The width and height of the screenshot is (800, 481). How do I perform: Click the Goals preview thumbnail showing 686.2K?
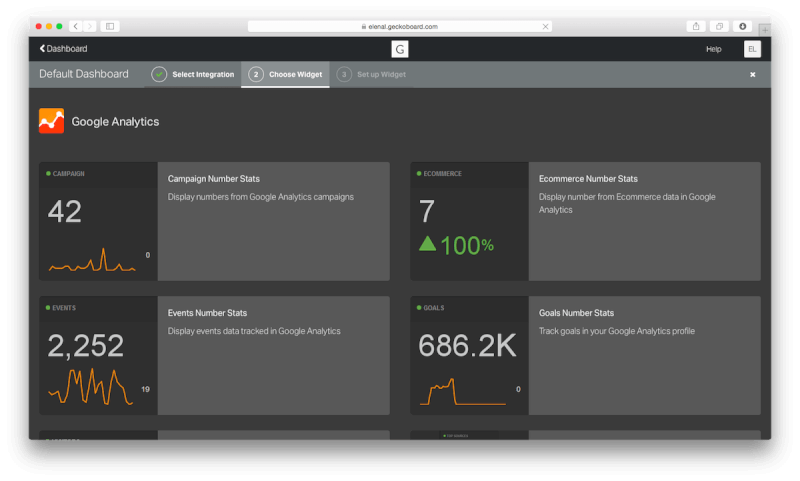pos(469,356)
